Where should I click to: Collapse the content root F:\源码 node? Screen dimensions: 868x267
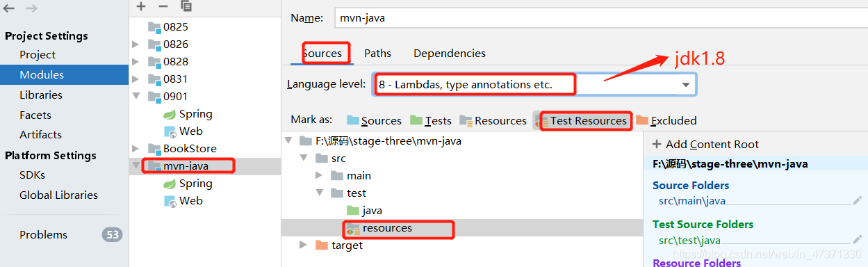[x=288, y=141]
